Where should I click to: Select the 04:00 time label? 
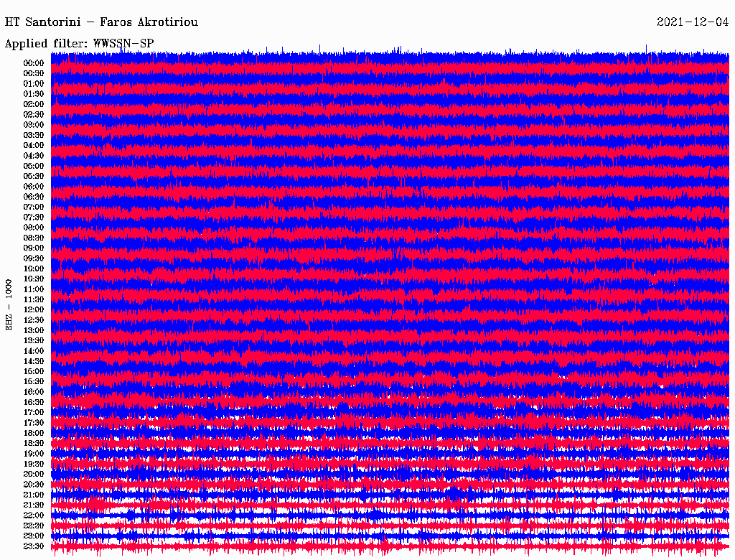33,146
